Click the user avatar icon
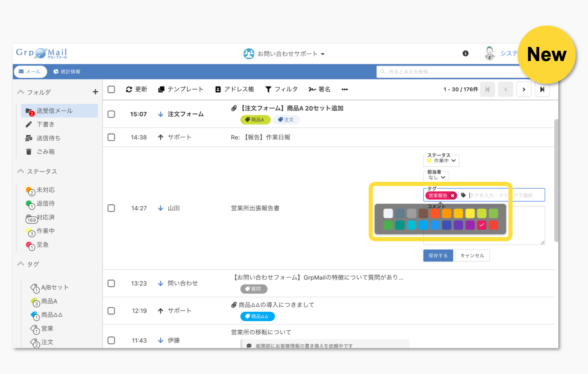Image resolution: width=588 pixels, height=374 pixels. click(490, 54)
